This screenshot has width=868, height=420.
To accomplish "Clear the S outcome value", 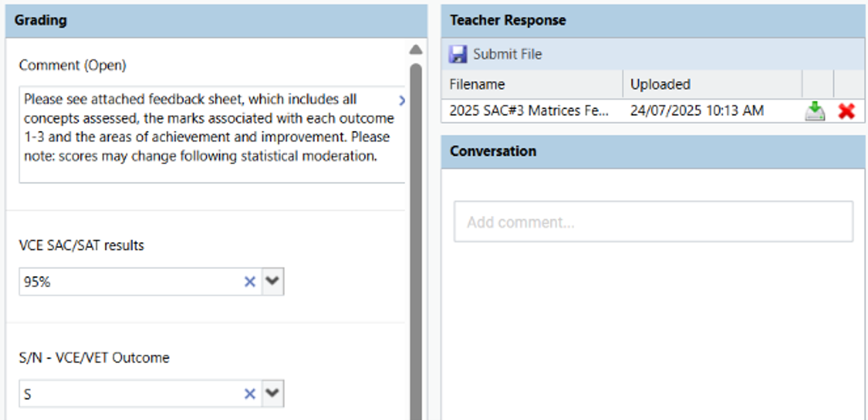I will point(250,394).
